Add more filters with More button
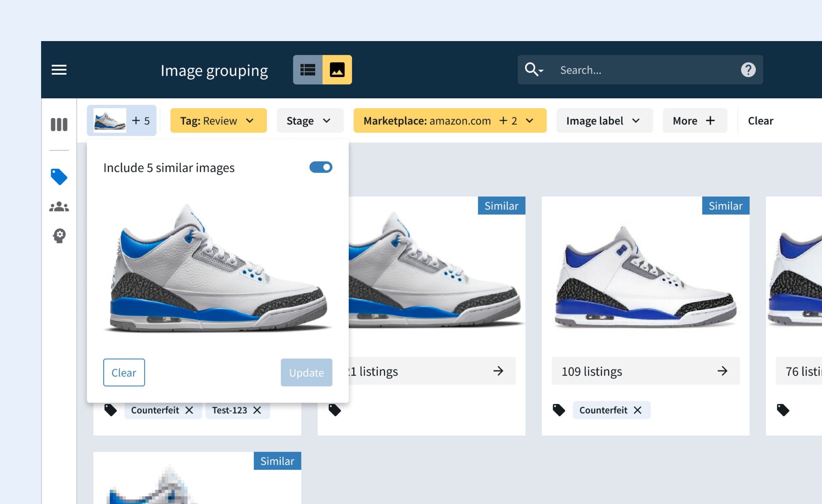The image size is (822, 504). point(695,121)
